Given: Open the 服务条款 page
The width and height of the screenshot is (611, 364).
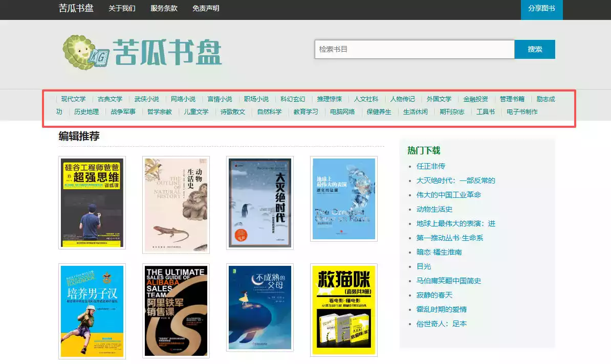Looking at the screenshot, I should 164,8.
